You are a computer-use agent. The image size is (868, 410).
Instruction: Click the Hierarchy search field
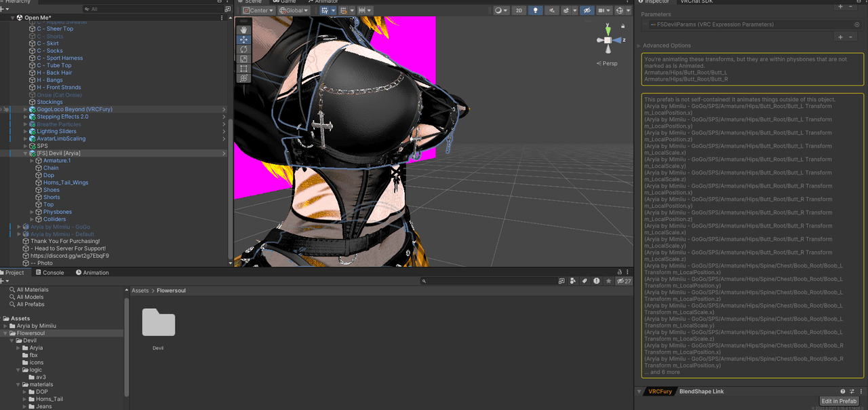(x=152, y=10)
